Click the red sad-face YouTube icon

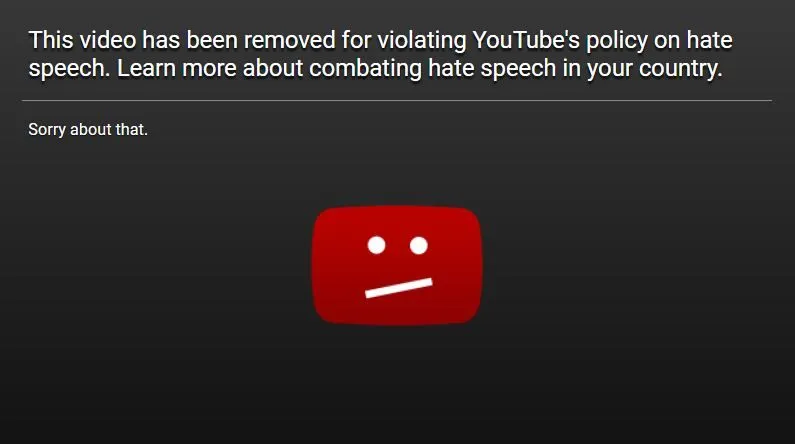tap(397, 265)
